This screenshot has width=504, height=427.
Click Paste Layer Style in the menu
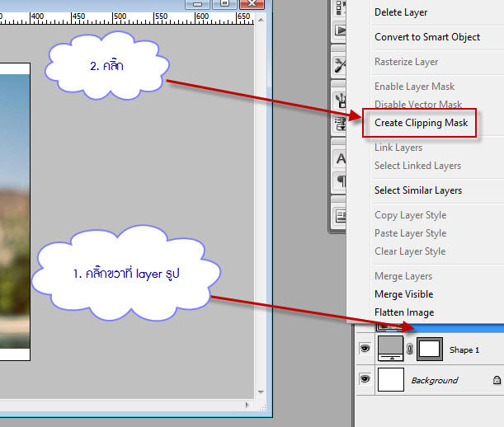(x=411, y=233)
